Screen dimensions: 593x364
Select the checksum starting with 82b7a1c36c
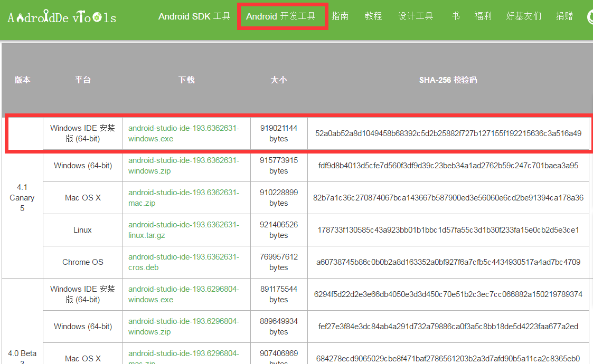click(x=448, y=198)
